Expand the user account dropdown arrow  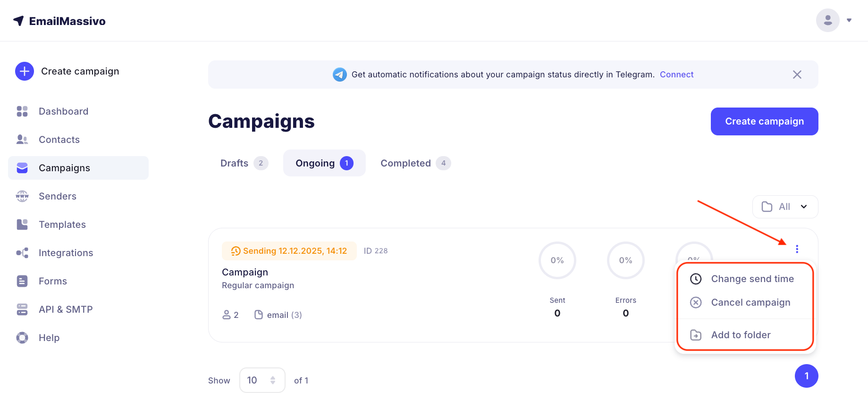849,20
